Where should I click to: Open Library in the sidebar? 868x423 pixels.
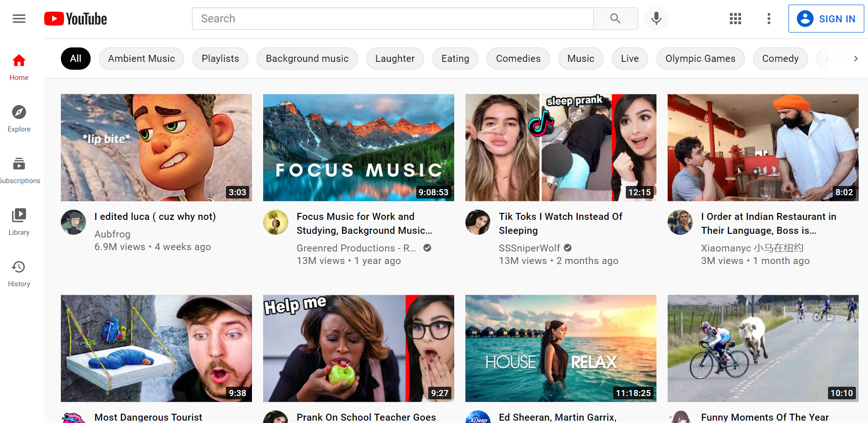pyautogui.click(x=19, y=222)
